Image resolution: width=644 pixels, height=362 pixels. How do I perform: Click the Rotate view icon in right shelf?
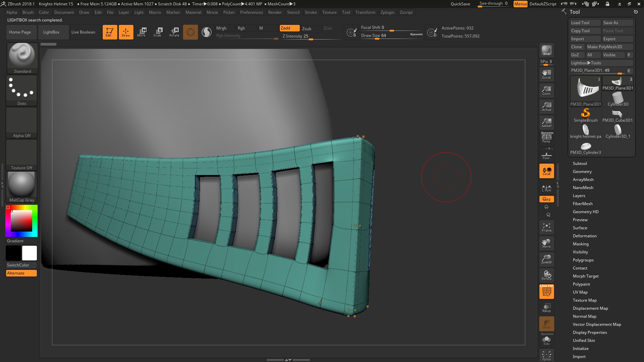[546, 276]
